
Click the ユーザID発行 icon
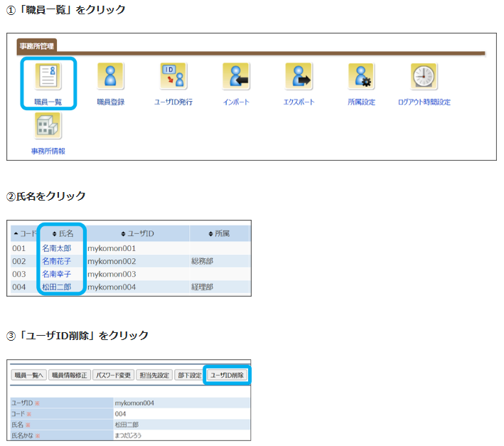tap(173, 77)
